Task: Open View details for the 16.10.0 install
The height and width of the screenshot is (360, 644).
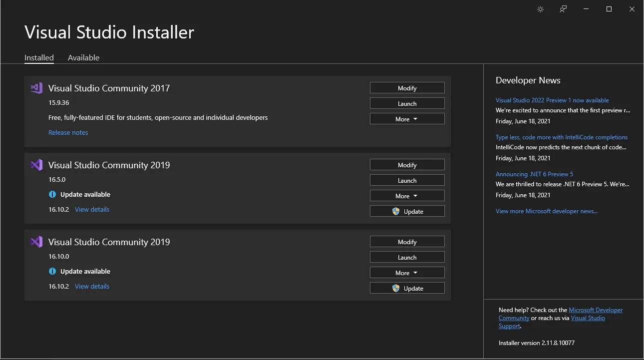Action: (92, 286)
